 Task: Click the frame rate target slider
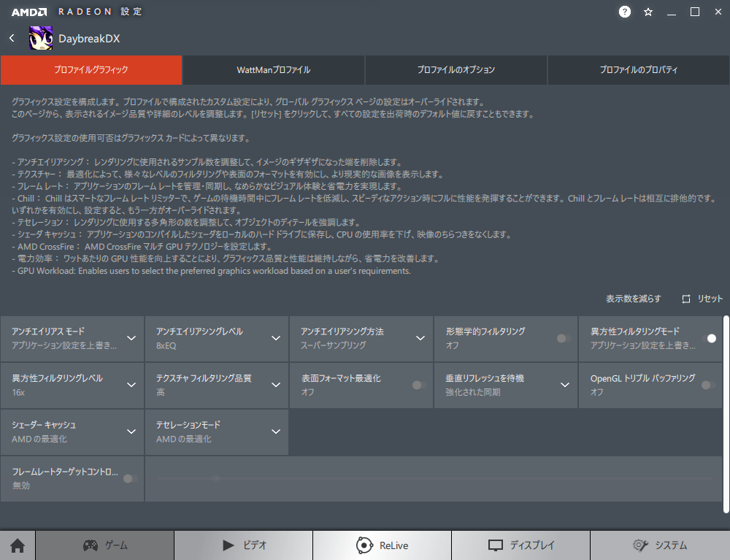pyautogui.click(x=434, y=479)
